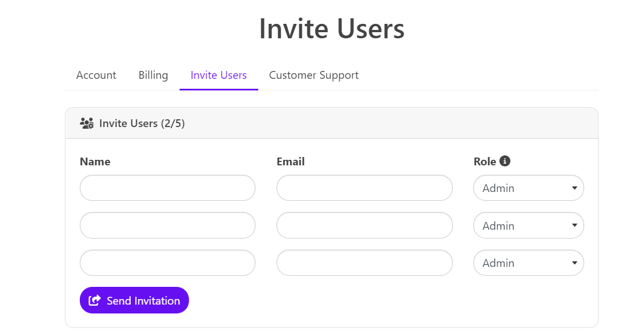Click the Role info icon
644x334 pixels.
[505, 161]
